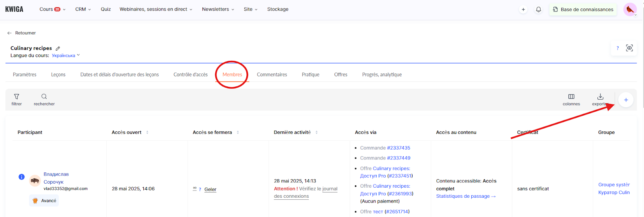The image size is (644, 217).
Task: Open the notifications bell
Action: [539, 9]
